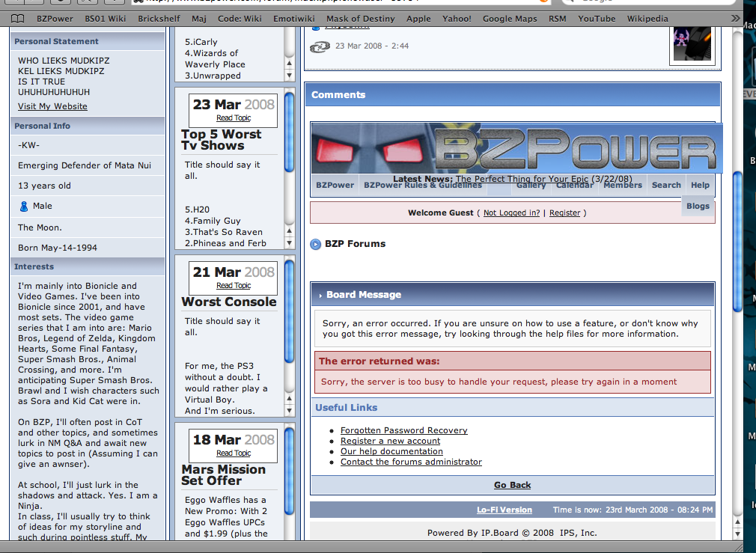Viewport: 756px width, 553px height.
Task: Open the Search forum tab
Action: pos(666,186)
